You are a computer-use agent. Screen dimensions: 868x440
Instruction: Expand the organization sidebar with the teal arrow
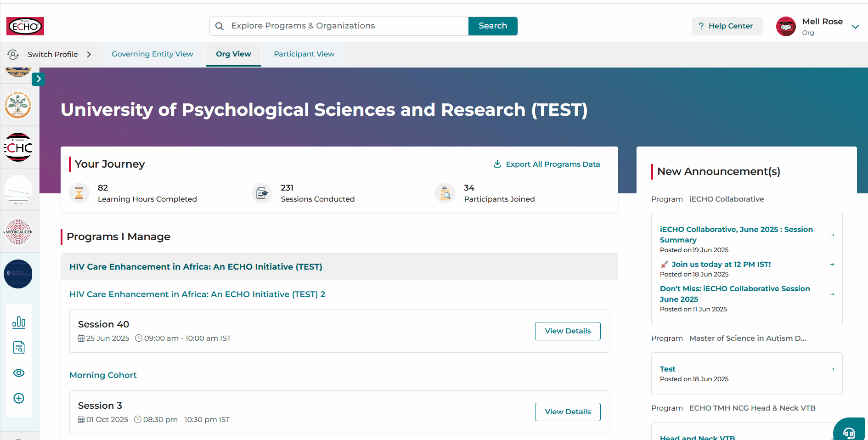[x=39, y=79]
